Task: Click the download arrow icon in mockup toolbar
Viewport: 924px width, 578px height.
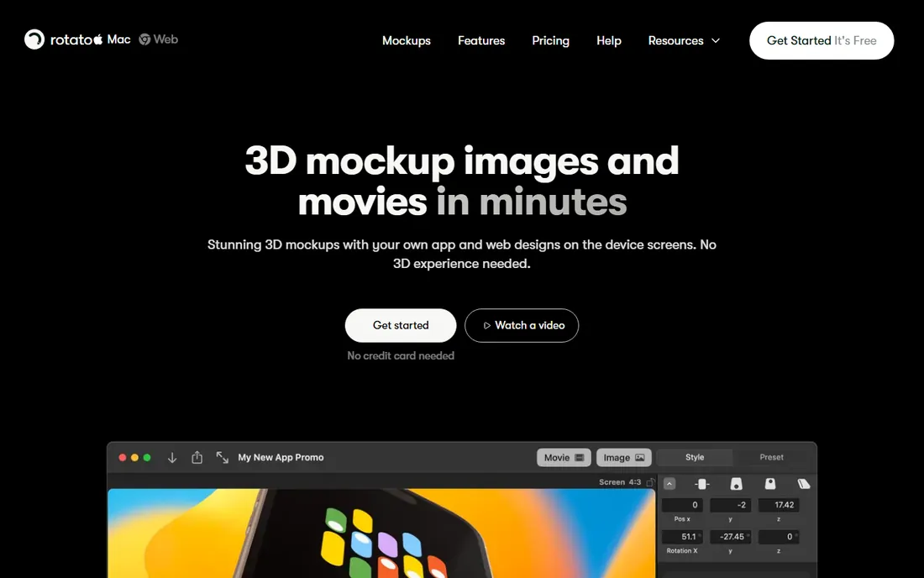Action: tap(172, 458)
